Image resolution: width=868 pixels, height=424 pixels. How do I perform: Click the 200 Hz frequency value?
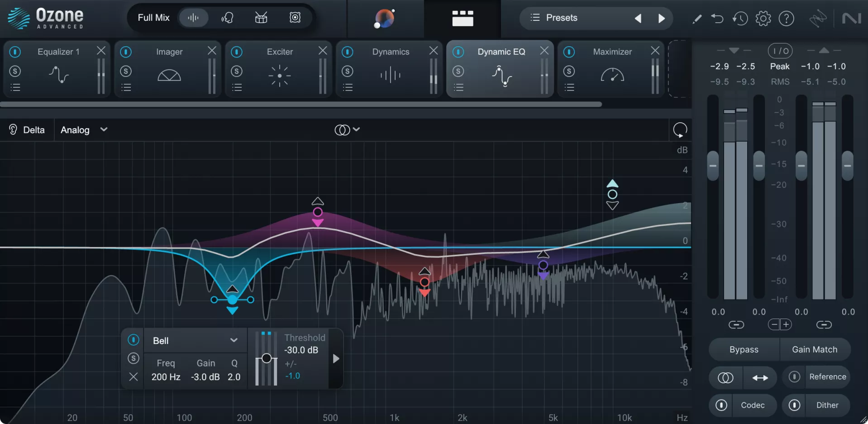point(166,377)
